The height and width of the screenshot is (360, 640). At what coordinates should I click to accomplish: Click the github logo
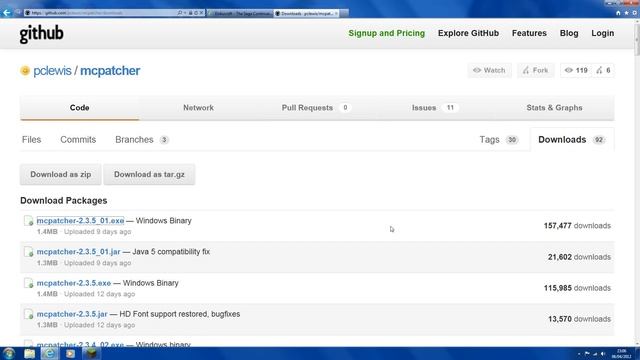tap(42, 34)
